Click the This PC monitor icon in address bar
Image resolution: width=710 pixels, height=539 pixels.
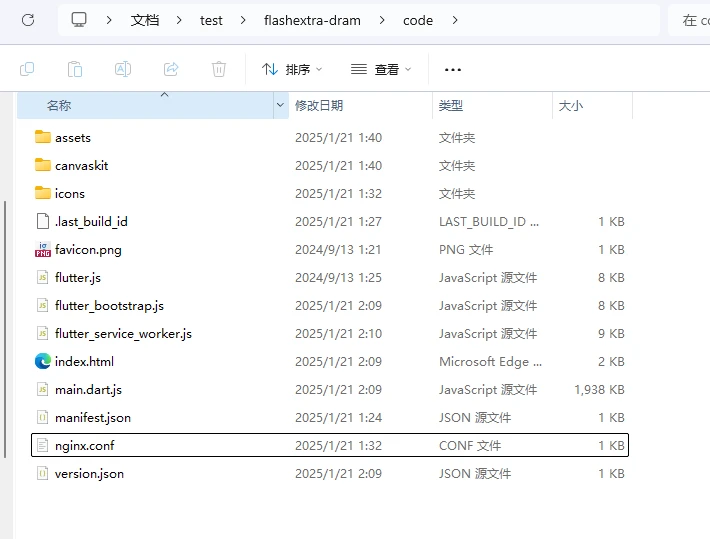click(x=79, y=19)
